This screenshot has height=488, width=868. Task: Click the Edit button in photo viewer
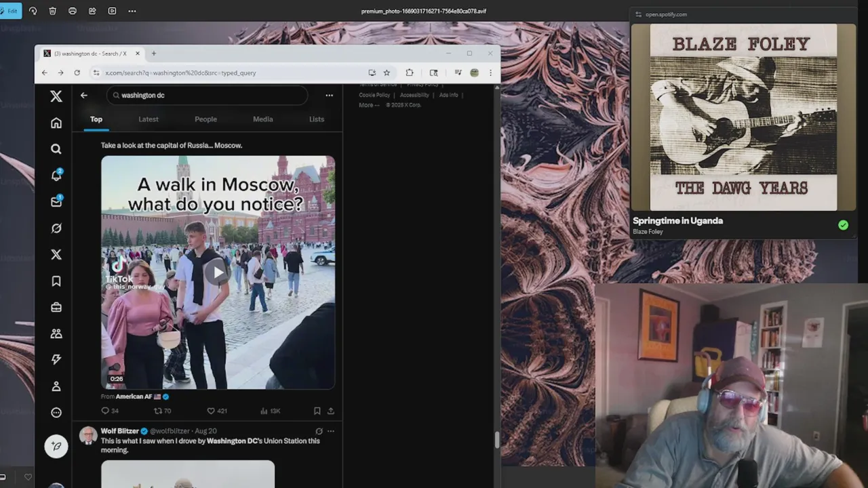point(11,11)
